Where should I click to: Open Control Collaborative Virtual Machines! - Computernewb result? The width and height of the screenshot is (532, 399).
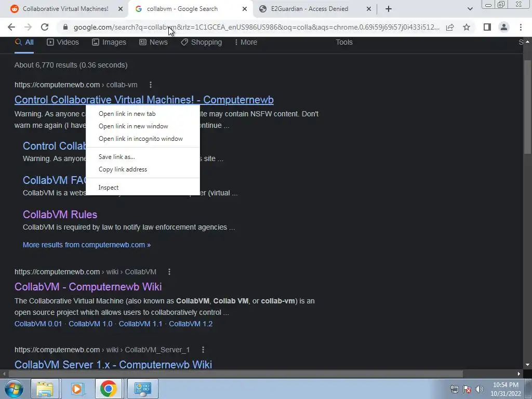click(x=144, y=100)
